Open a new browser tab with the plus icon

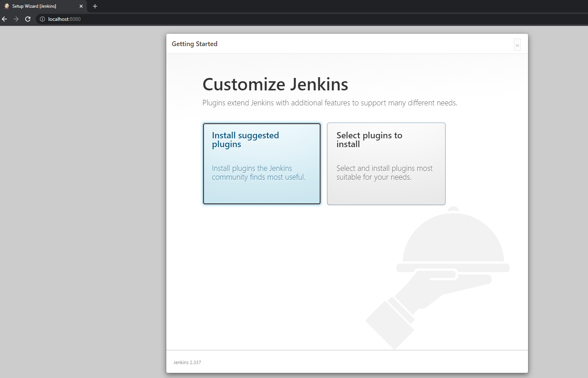[x=95, y=6]
